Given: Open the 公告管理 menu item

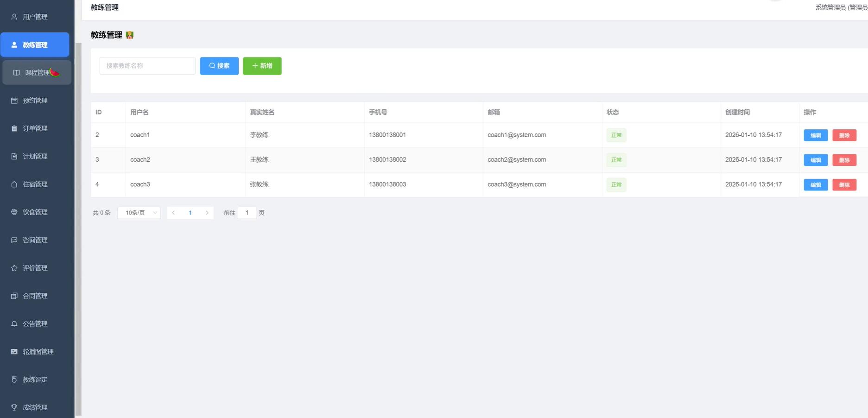Looking at the screenshot, I should coord(35,323).
